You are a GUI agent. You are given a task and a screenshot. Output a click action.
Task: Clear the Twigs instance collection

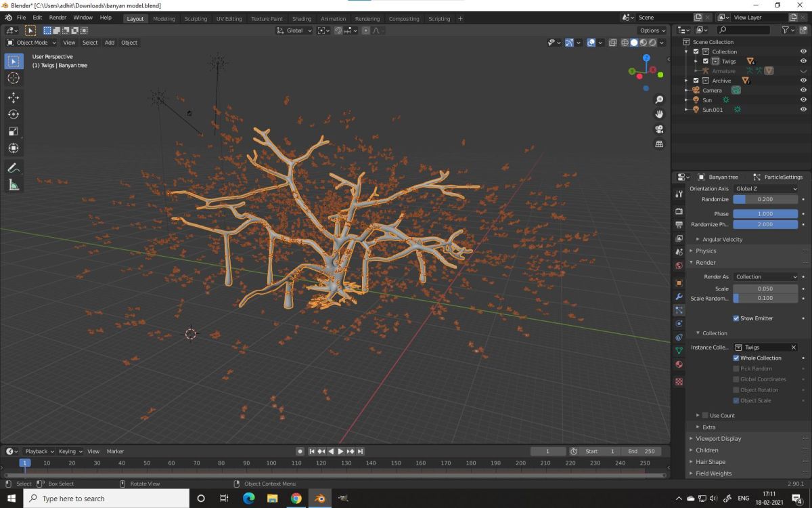(794, 347)
